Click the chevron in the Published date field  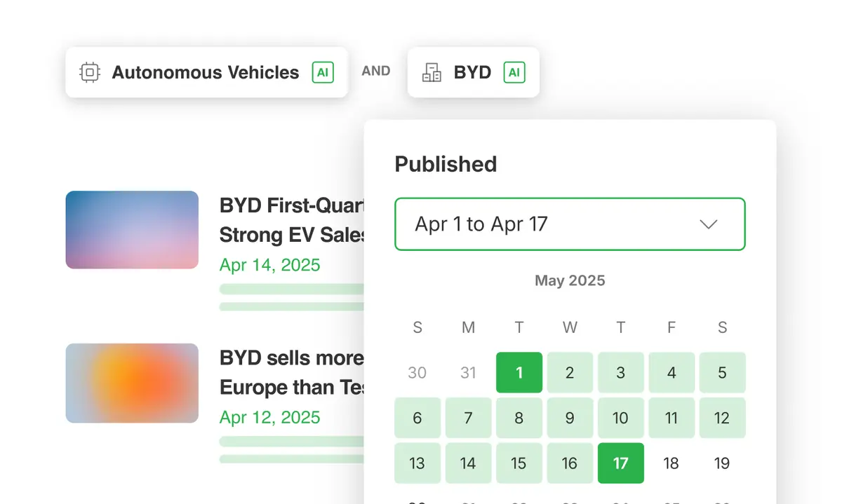coord(709,224)
